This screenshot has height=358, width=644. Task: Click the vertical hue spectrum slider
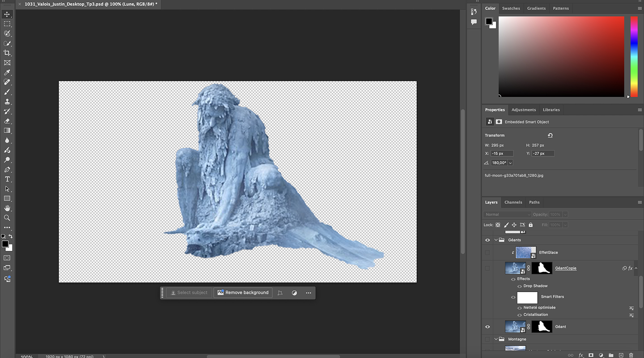(x=634, y=56)
